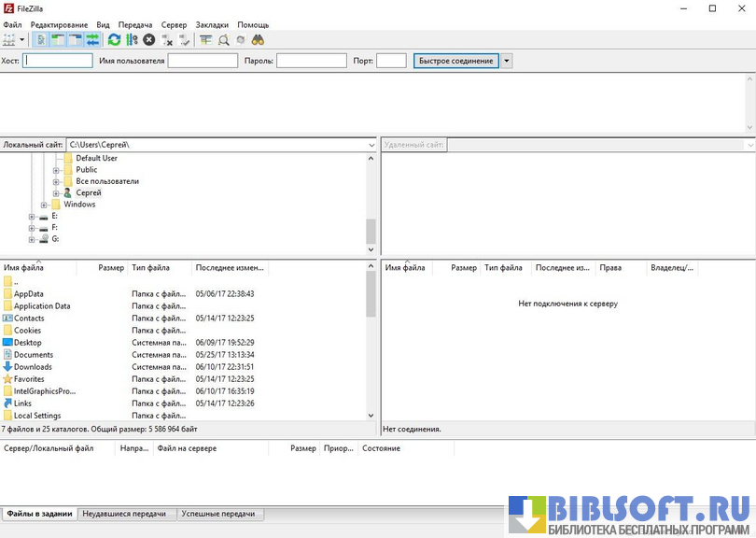Open the directory listing filters icon
The height and width of the screenshot is (538, 756).
coord(205,40)
